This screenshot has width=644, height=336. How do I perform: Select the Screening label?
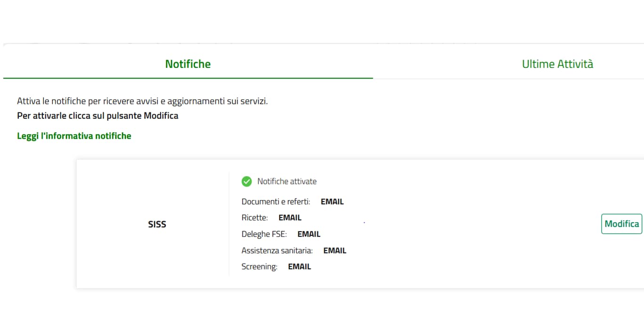pyautogui.click(x=259, y=267)
